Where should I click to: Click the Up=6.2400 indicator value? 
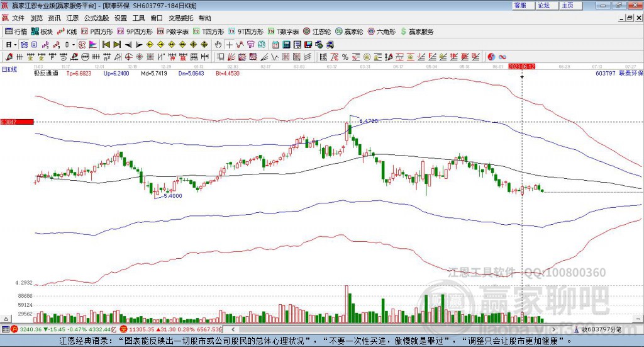[116, 73]
